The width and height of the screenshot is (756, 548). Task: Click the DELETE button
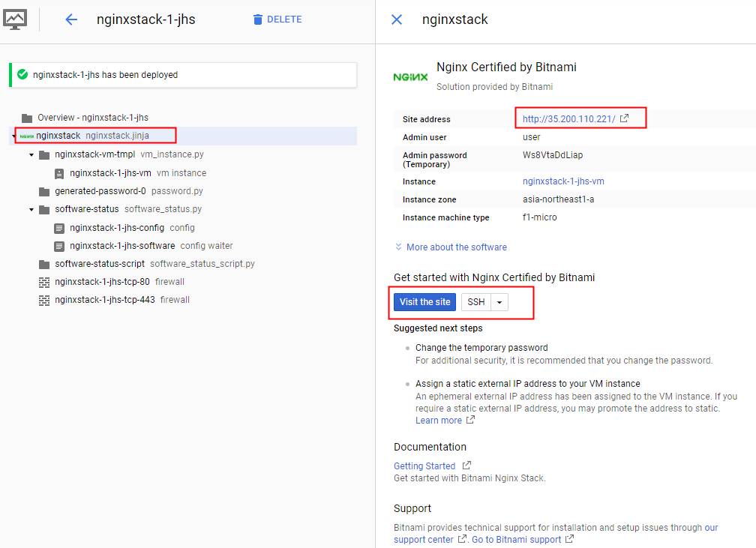point(277,19)
